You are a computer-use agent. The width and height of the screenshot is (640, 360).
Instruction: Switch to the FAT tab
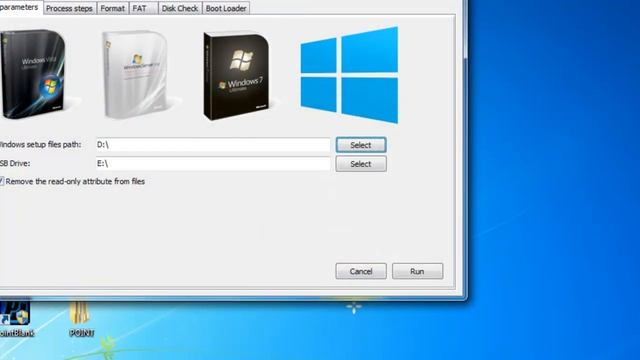[143, 8]
